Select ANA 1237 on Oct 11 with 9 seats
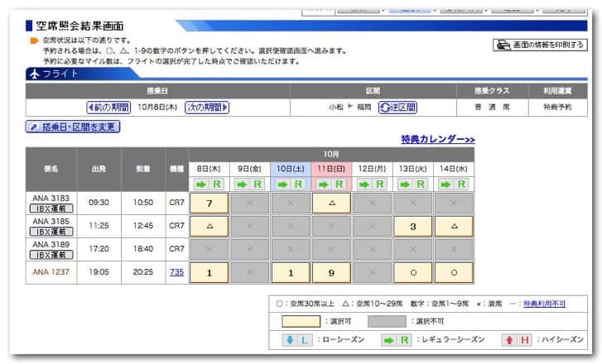This screenshot has width=602, height=364. coord(332,273)
